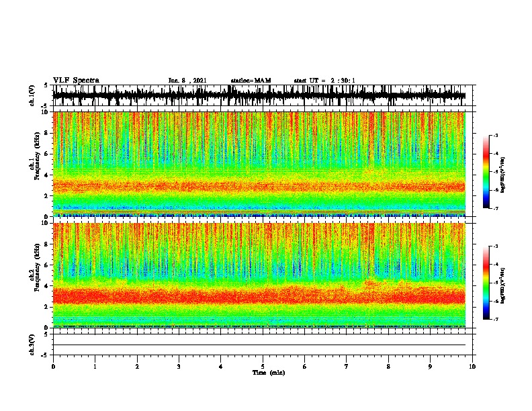Click the red 3 kHz band in ch.2 spectrogram

point(259,295)
